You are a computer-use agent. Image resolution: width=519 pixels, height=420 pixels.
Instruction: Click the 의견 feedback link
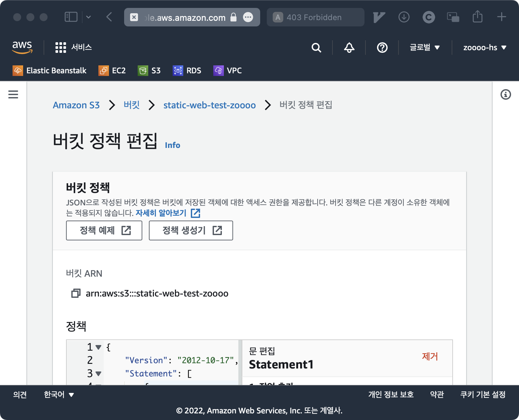[x=20, y=395]
